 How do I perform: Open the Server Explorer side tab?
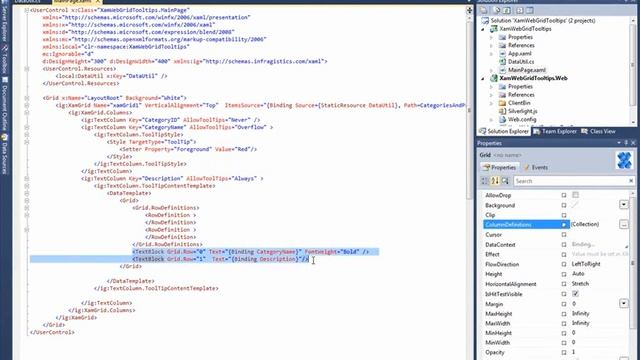tap(4, 23)
